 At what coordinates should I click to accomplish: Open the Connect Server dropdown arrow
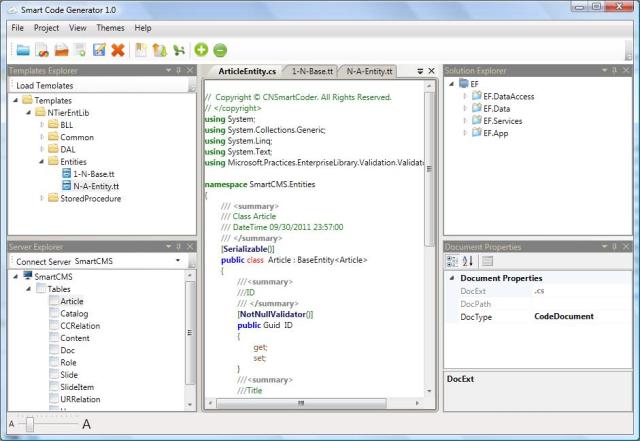(x=177, y=261)
